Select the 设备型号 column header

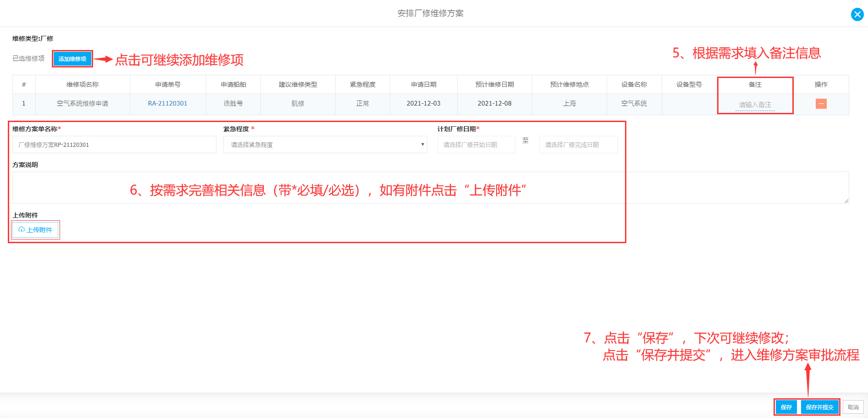689,84
